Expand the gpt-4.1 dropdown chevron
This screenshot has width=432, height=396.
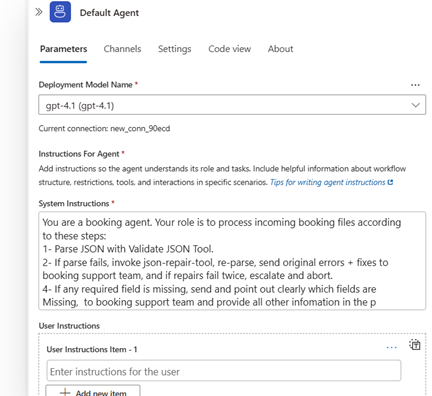click(415, 105)
